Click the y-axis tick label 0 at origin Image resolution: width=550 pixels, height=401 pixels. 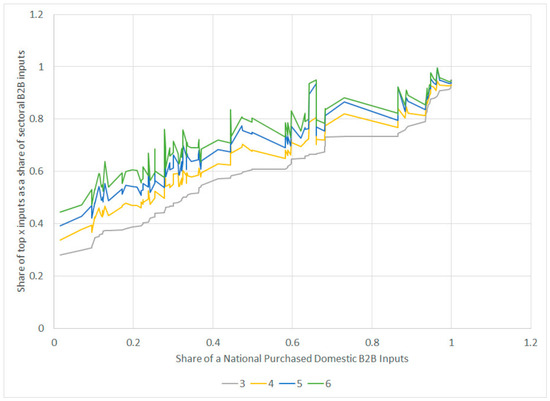(41, 328)
